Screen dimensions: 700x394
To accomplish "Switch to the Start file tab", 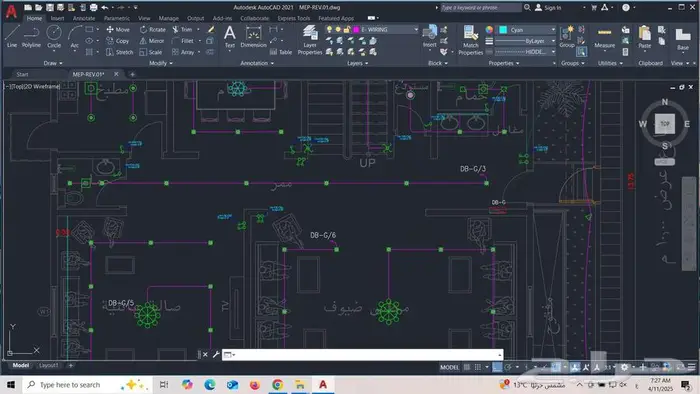I will pos(22,74).
